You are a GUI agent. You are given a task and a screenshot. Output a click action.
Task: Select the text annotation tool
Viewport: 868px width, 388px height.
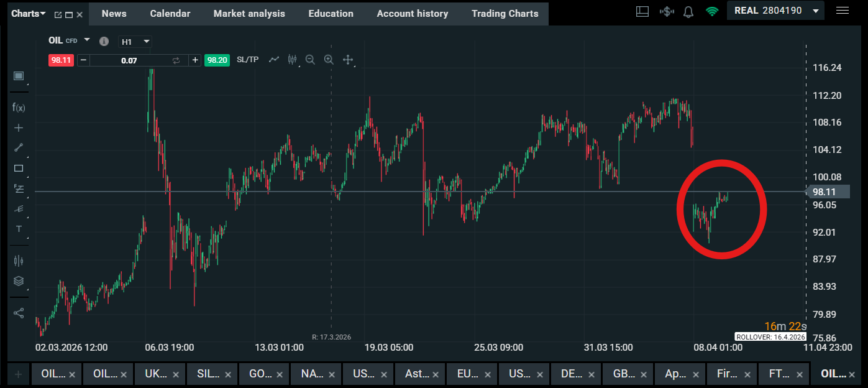pos(19,229)
